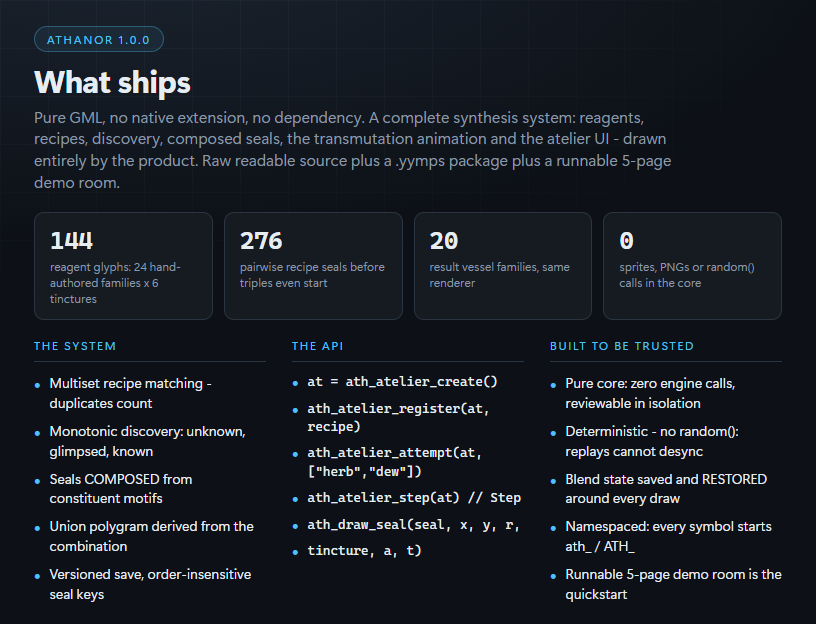This screenshot has width=816, height=624.
Task: Select THE API section heading
Action: [317, 346]
